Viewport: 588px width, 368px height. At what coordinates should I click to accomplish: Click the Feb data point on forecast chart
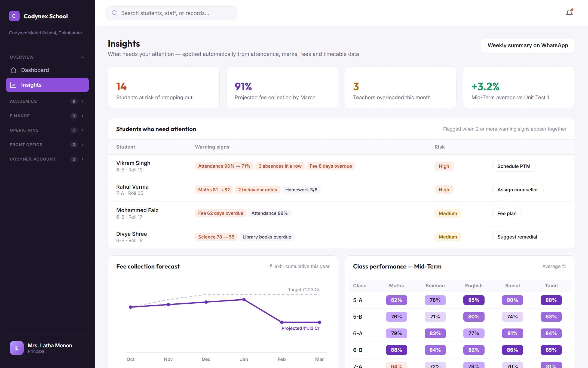point(282,322)
